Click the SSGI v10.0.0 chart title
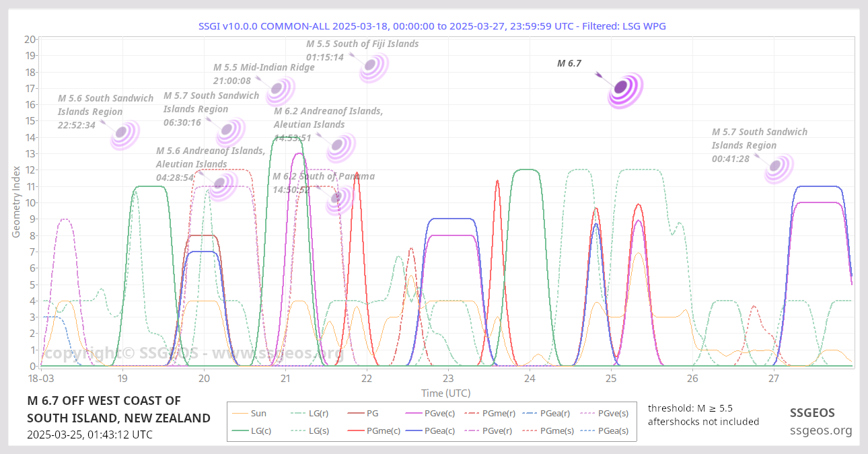 (x=432, y=26)
